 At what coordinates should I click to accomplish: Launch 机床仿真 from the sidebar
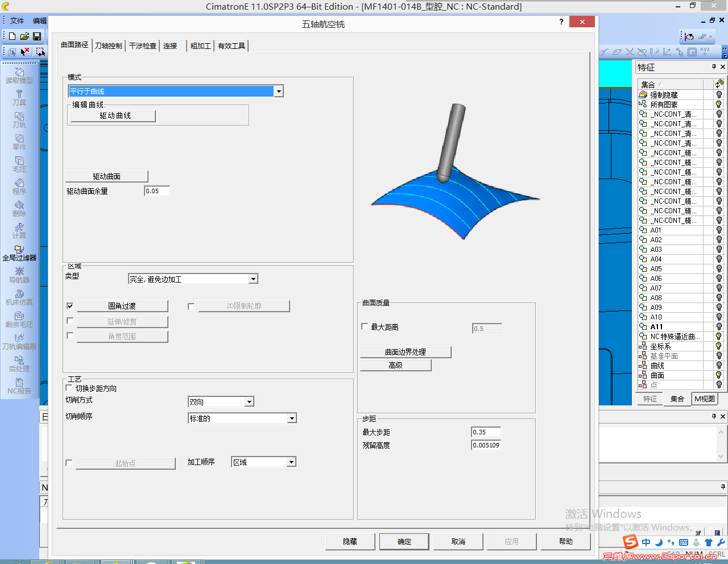pyautogui.click(x=19, y=298)
